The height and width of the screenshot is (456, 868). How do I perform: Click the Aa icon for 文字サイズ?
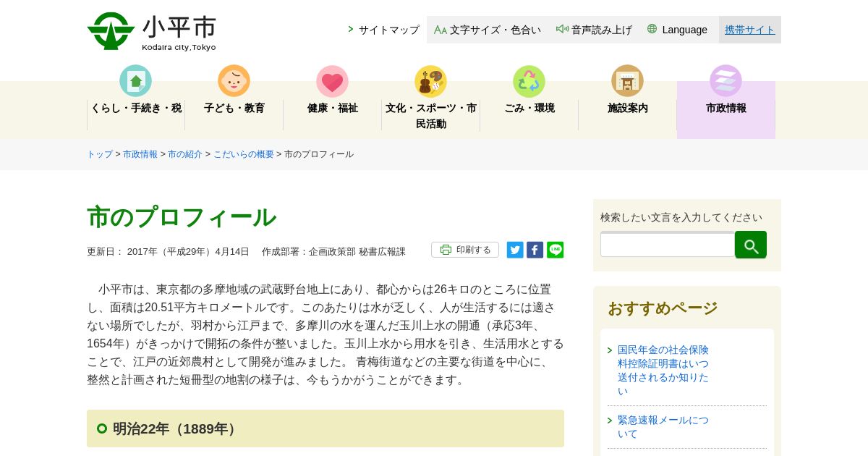pyautogui.click(x=440, y=30)
